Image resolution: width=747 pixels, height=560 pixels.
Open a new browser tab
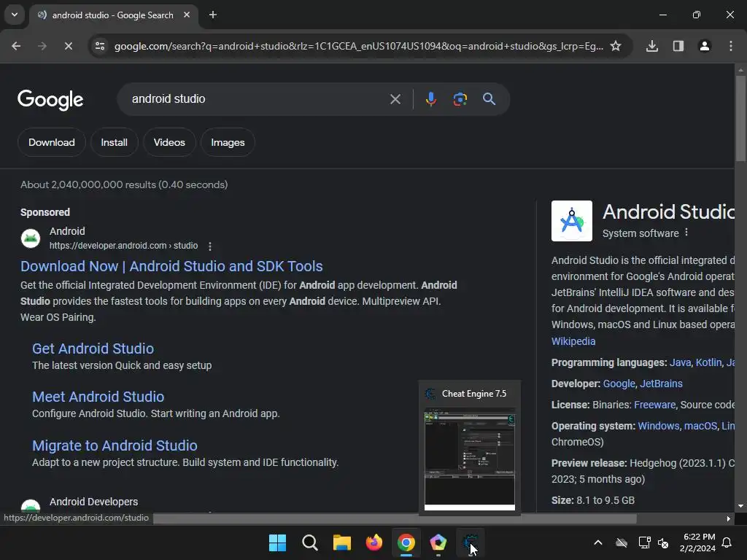tap(213, 15)
